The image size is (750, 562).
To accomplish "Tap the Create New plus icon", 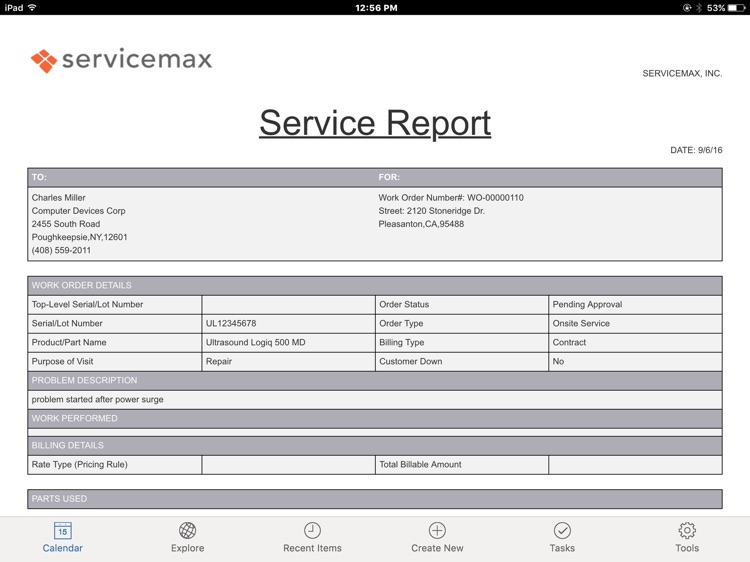I will (437, 530).
